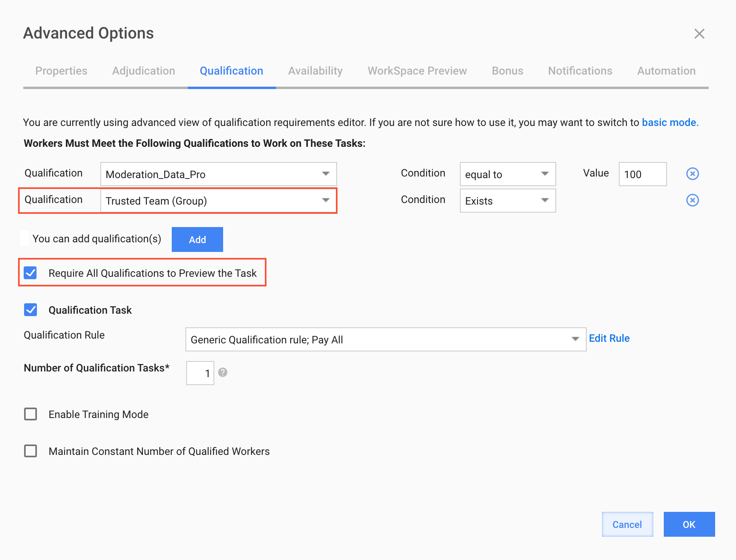
Task: Check Maintain Constant Number of Qualified Workers
Action: 30,451
